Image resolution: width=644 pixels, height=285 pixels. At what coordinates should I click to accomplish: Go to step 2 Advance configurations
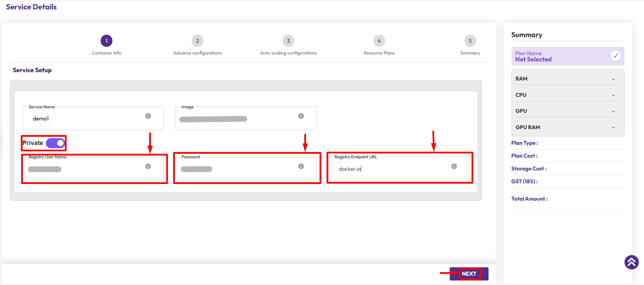tap(197, 41)
